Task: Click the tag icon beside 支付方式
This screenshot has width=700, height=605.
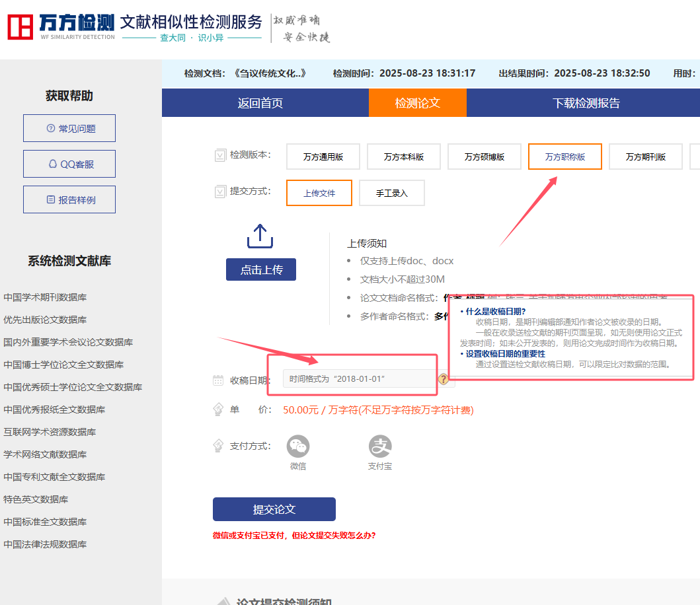Action: 218,446
